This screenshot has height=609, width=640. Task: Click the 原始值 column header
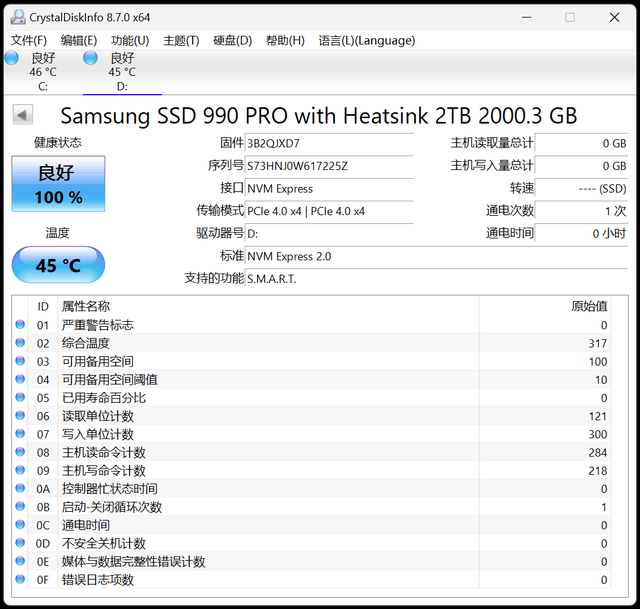coord(588,306)
